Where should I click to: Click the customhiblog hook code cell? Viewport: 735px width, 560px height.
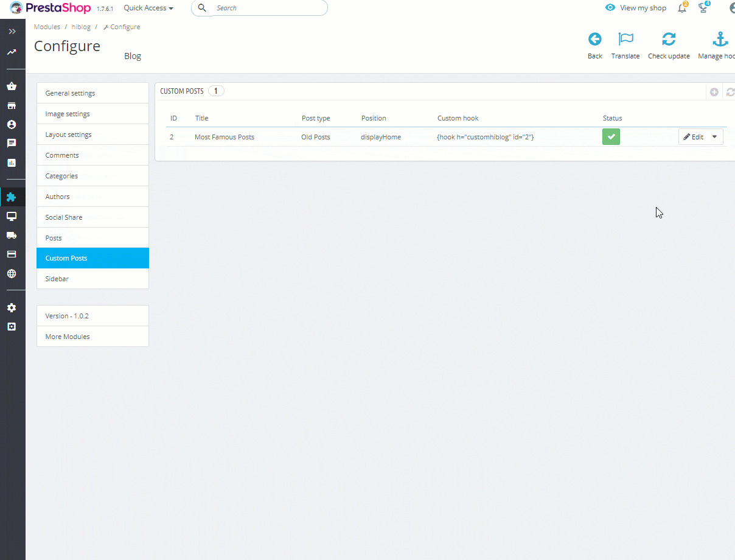click(x=486, y=137)
